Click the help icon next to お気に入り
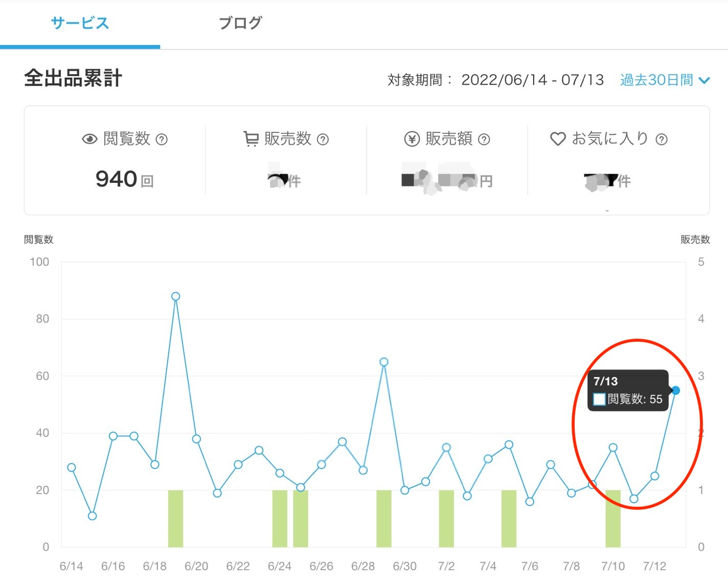This screenshot has height=588, width=728. click(661, 139)
